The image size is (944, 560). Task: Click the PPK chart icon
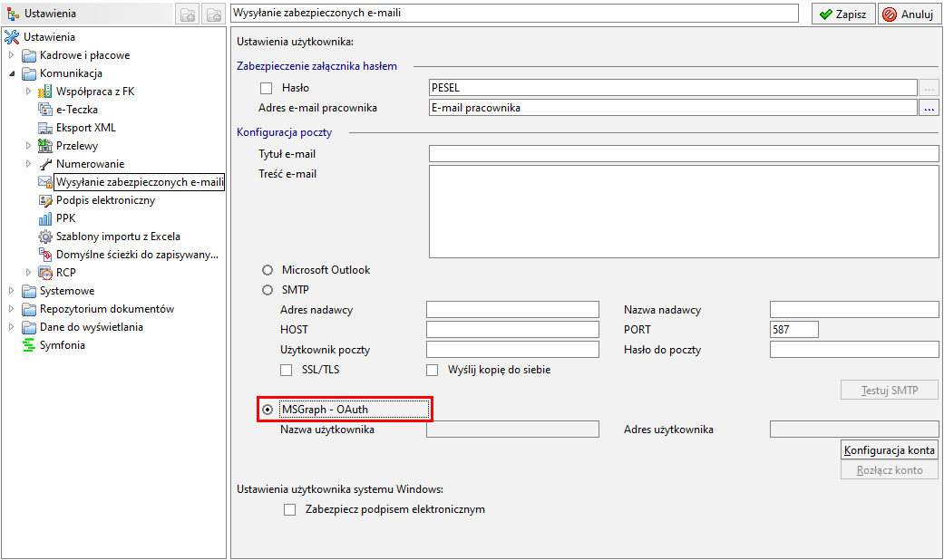point(45,218)
